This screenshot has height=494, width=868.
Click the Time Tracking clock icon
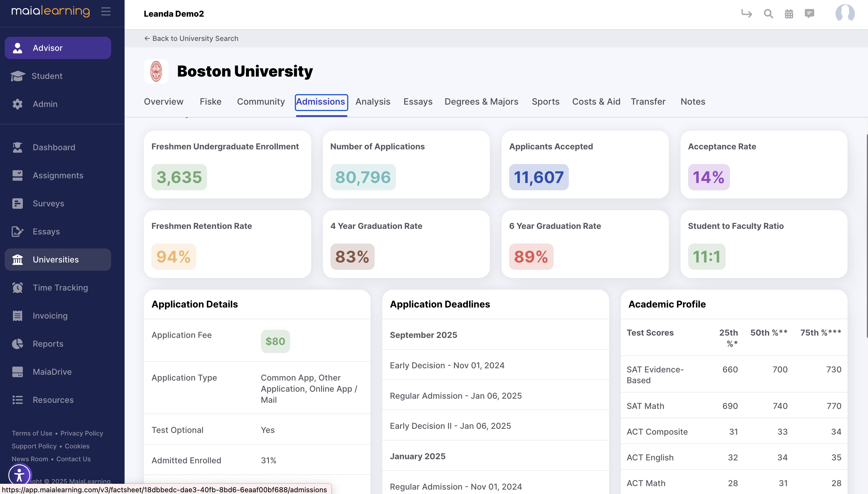coord(17,288)
